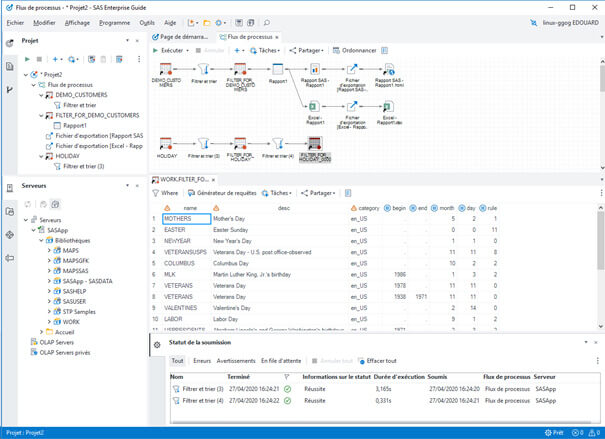Viewport: 605px width, 439px height.
Task: Switch to Page de démarrage tab
Action: click(x=180, y=37)
